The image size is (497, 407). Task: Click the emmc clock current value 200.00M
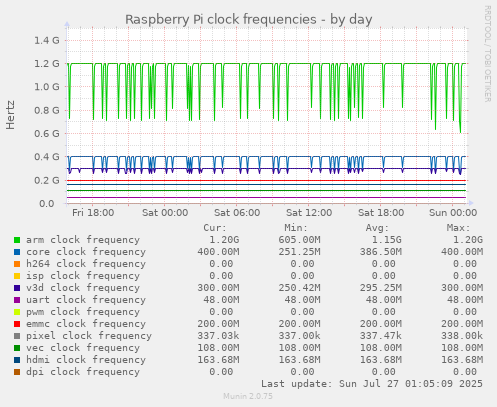[x=218, y=324]
